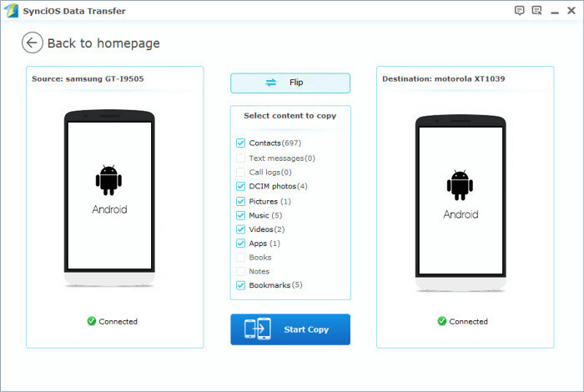Toggle the Call logs checkbox
The width and height of the screenshot is (584, 392).
[240, 173]
